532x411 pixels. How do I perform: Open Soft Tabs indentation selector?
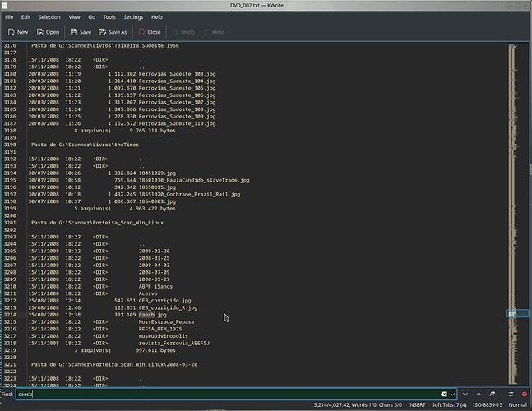pyautogui.click(x=449, y=405)
